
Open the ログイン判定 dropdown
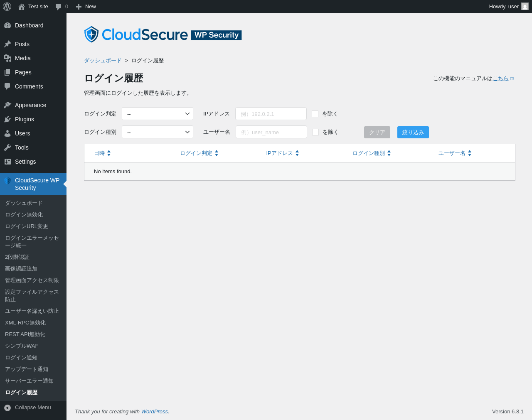click(158, 114)
